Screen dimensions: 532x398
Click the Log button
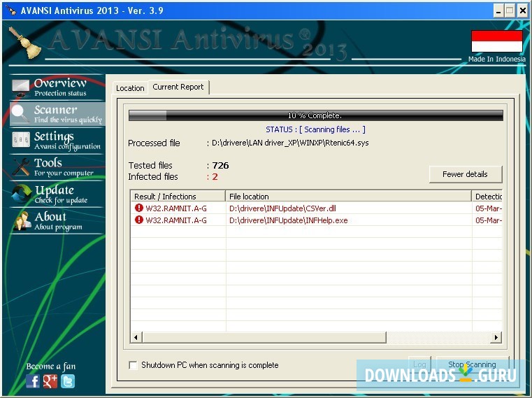coord(419,364)
